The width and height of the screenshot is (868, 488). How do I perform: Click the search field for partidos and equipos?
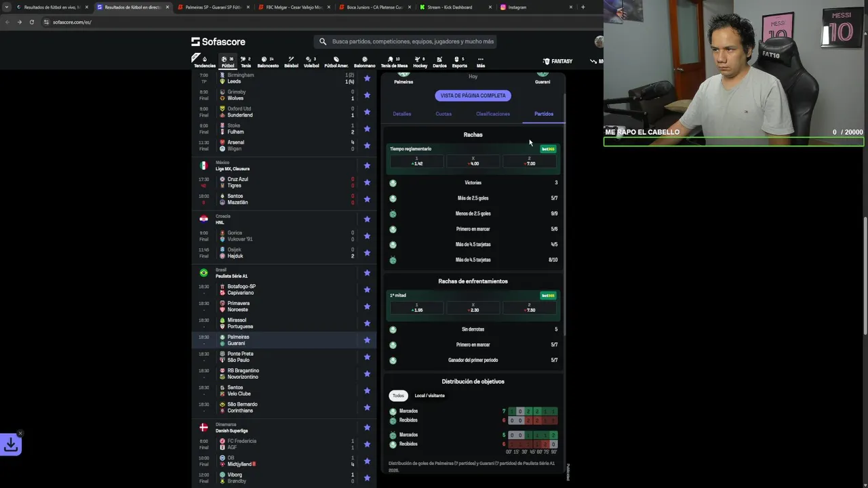tap(407, 41)
